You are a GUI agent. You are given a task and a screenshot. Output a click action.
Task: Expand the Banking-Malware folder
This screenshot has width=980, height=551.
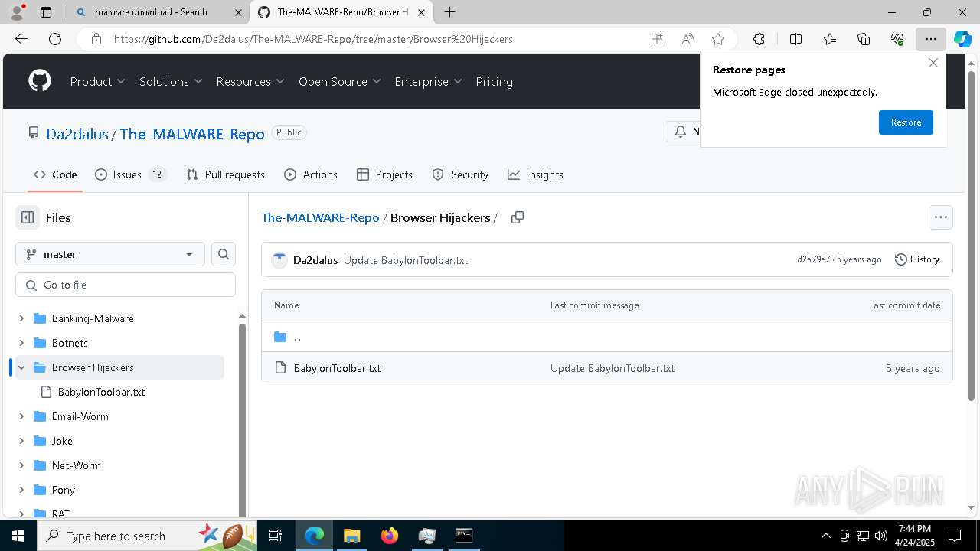(21, 318)
